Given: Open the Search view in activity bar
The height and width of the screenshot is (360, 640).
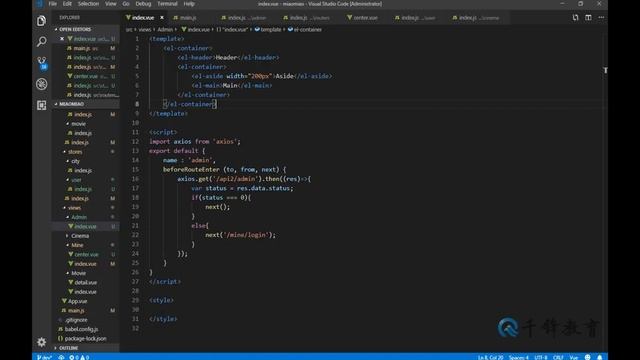Looking at the screenshot, I should [x=41, y=41].
